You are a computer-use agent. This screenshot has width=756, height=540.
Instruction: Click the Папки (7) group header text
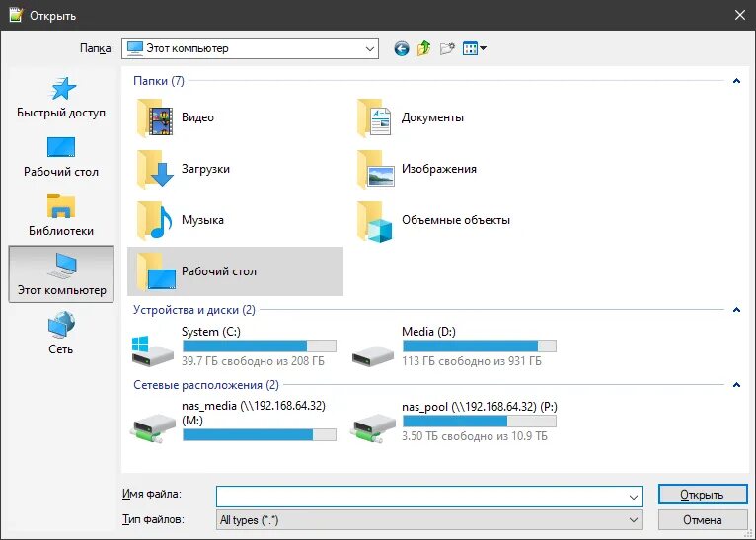pyautogui.click(x=159, y=81)
